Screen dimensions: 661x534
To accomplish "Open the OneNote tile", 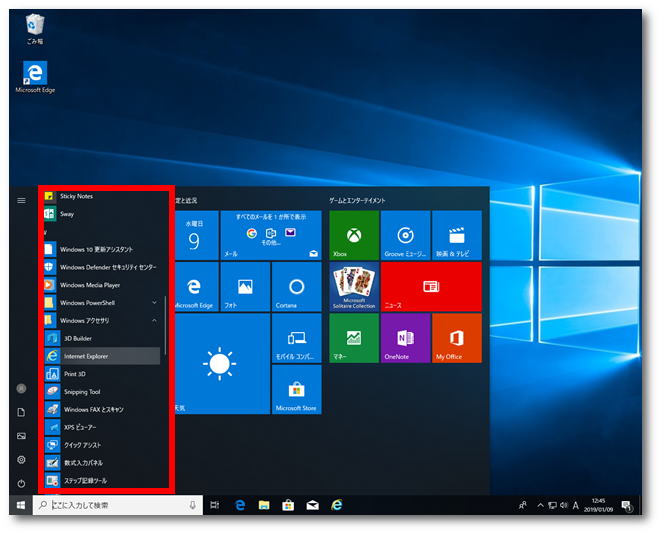I will click(406, 338).
